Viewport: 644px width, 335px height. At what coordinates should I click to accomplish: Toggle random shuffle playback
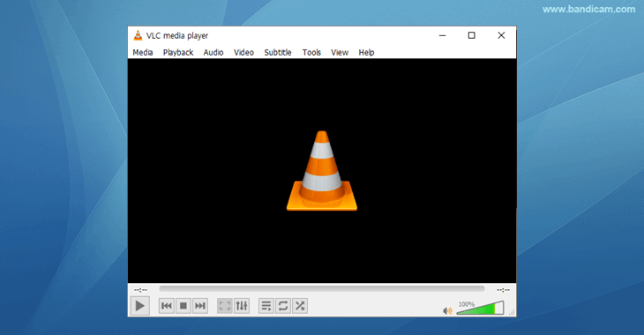click(300, 306)
